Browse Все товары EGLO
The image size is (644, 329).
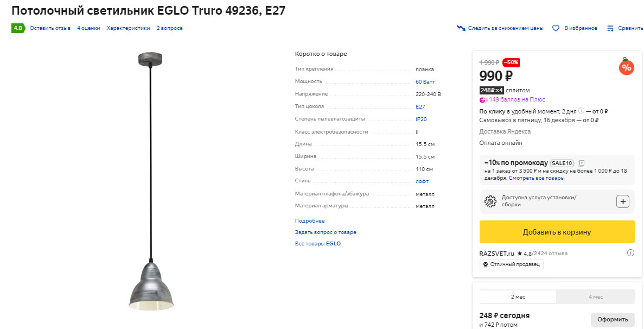(x=317, y=243)
